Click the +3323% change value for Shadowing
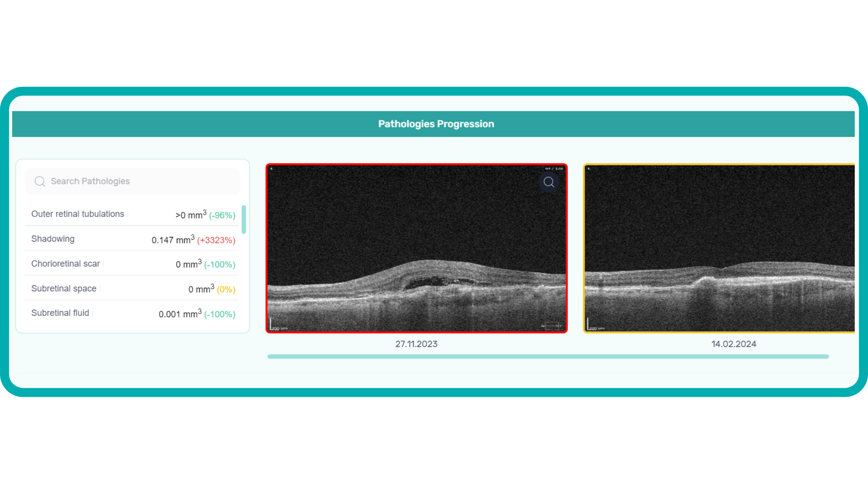The image size is (868, 488). click(x=217, y=240)
